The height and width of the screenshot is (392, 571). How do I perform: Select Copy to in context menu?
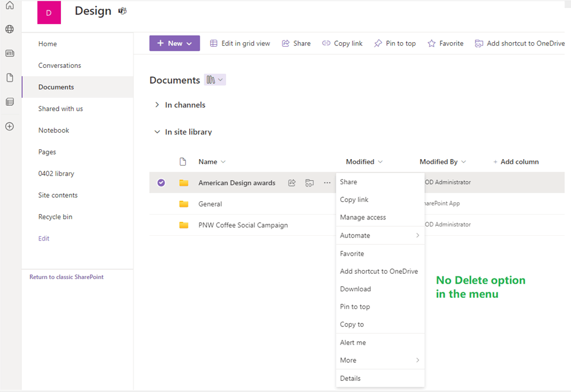380,324
